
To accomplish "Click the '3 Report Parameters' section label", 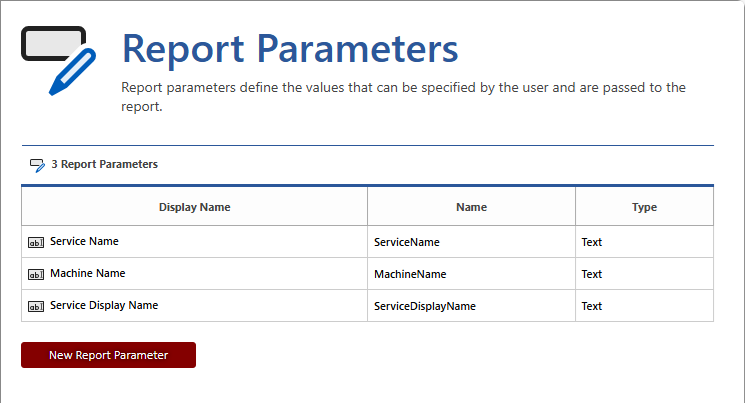I will pos(104,164).
